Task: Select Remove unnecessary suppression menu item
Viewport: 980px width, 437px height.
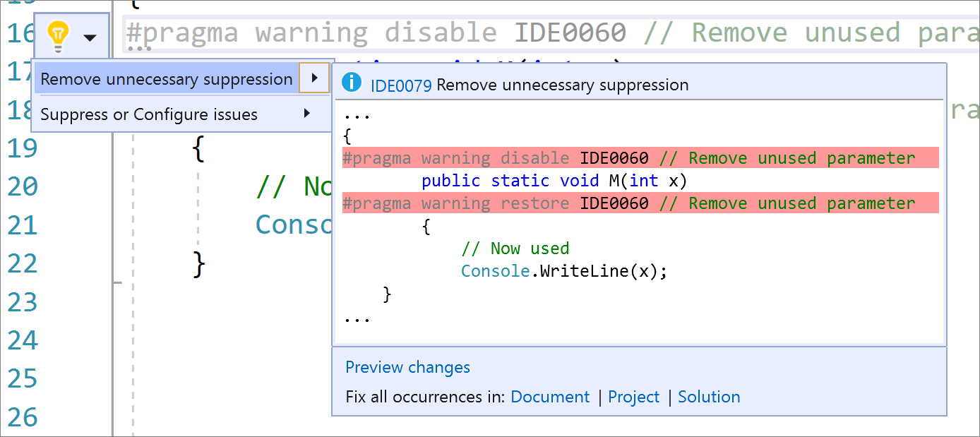Action: coord(167,80)
